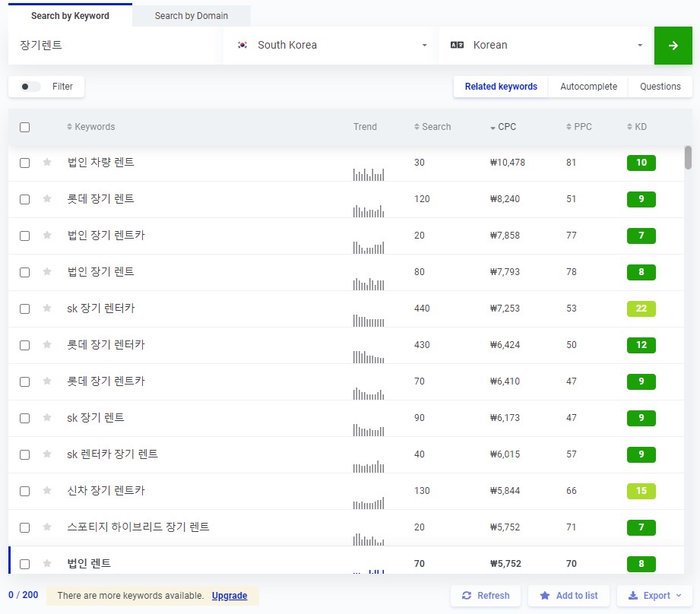Open trend chart for 법인 차량 렌트
The height and width of the screenshot is (614, 700).
click(x=369, y=175)
